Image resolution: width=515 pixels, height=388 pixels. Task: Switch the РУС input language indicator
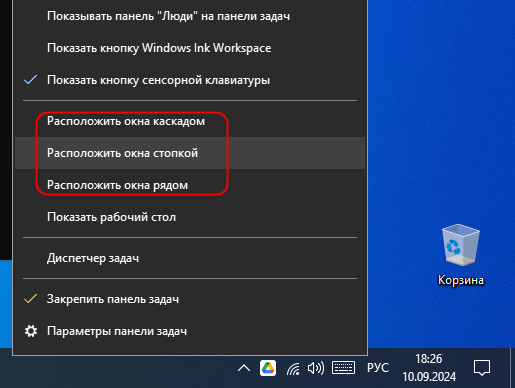(378, 368)
